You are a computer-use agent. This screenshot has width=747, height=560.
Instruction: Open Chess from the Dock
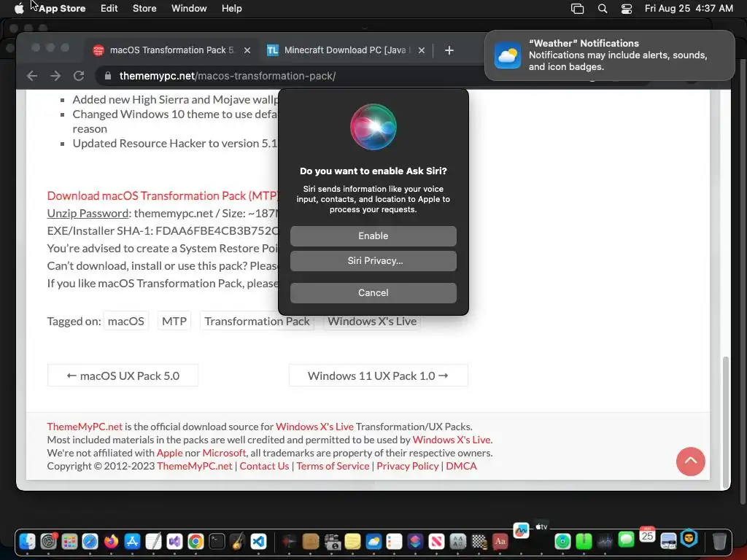(x=479, y=542)
